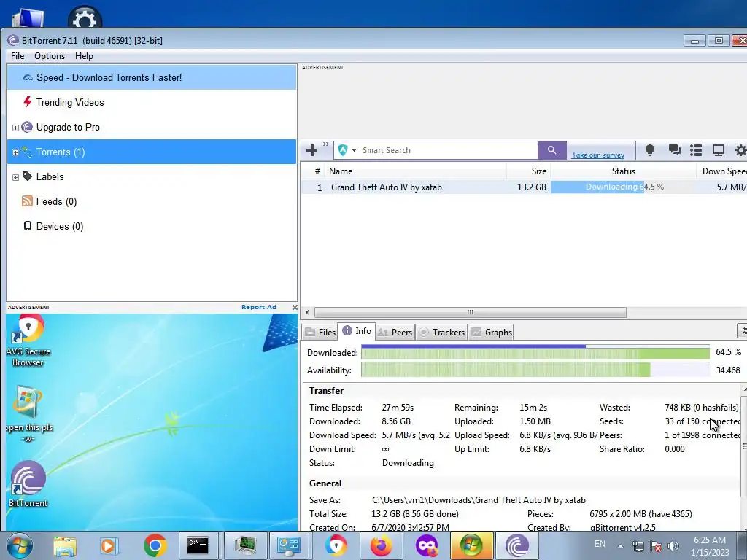This screenshot has width=747, height=560.
Task: Click the Labels tag icon
Action: (x=27, y=176)
